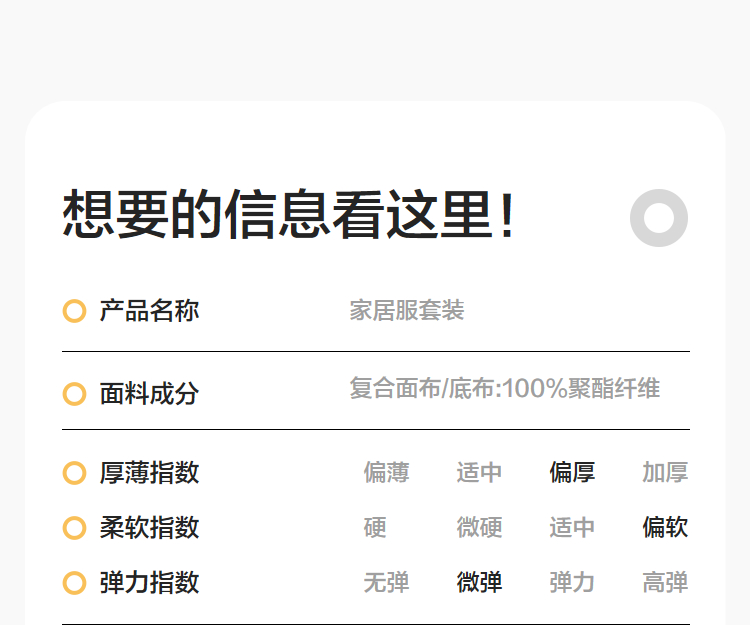Click the yellow circle beside 厚薄指数

pos(74,472)
